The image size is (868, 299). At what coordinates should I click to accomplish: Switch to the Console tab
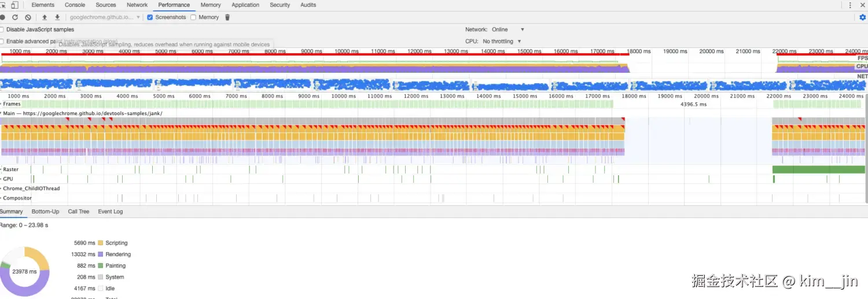pyautogui.click(x=75, y=5)
